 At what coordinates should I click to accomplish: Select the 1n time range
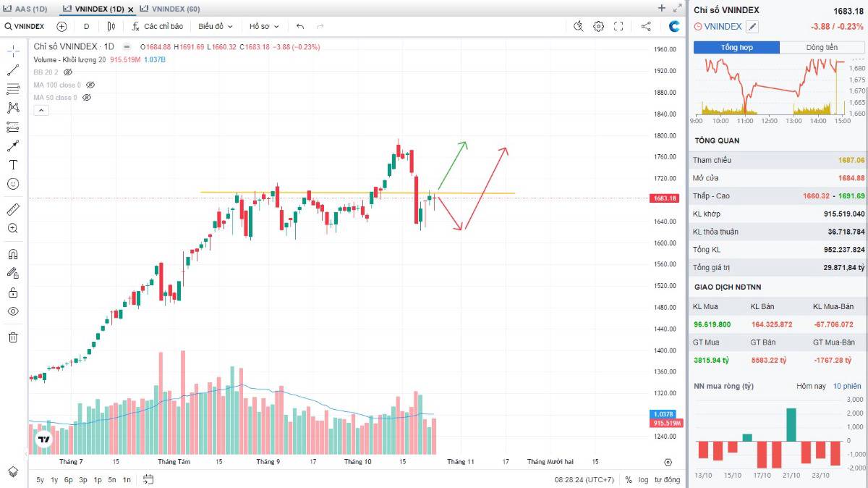point(127,479)
